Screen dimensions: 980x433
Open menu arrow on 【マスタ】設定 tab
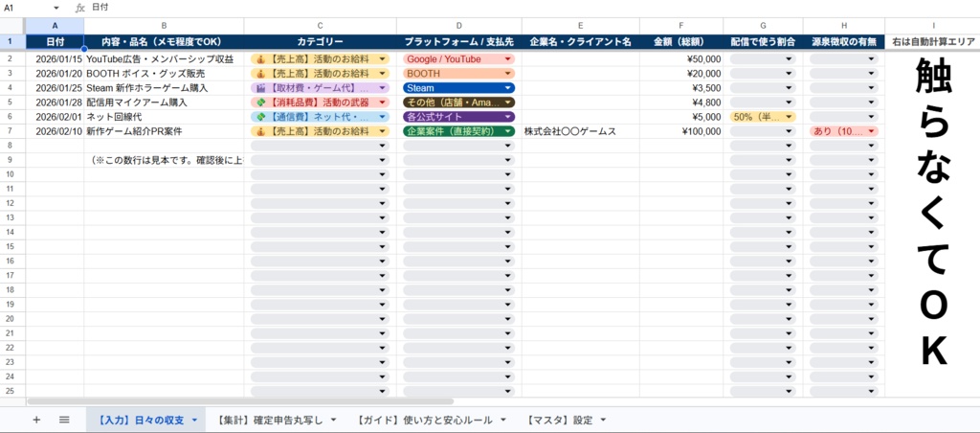[x=603, y=420]
